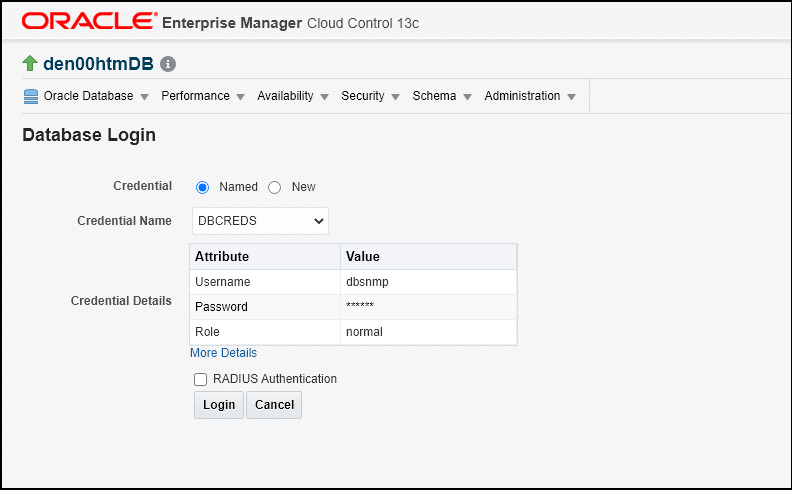Click the Database Login heading
This screenshot has width=792, height=490.
coord(89,135)
